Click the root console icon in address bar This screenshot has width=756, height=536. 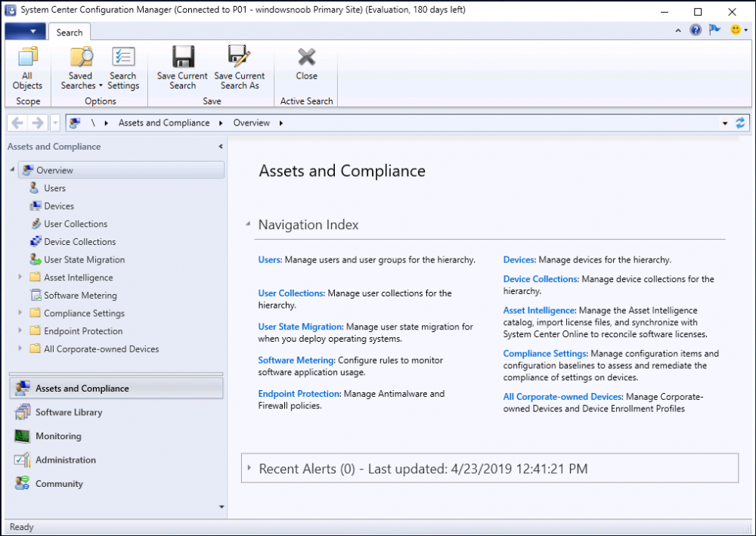[x=75, y=123]
